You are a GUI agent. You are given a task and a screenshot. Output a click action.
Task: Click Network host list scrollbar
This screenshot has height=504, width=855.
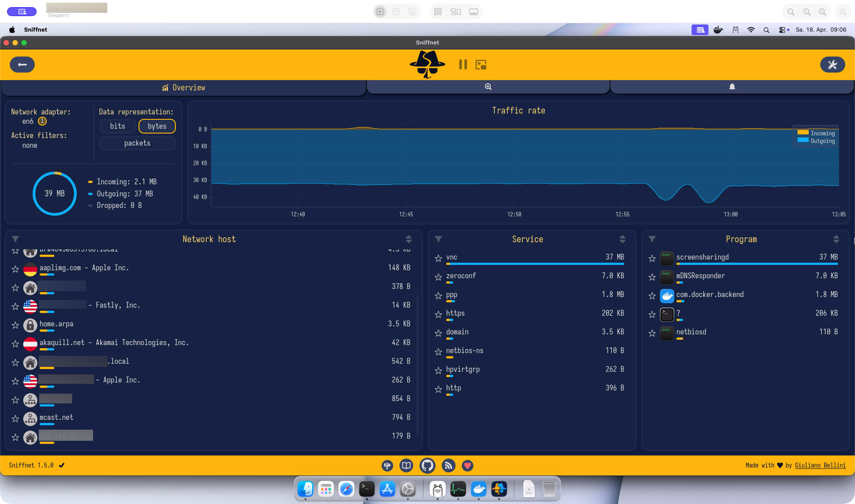[x=417, y=365]
